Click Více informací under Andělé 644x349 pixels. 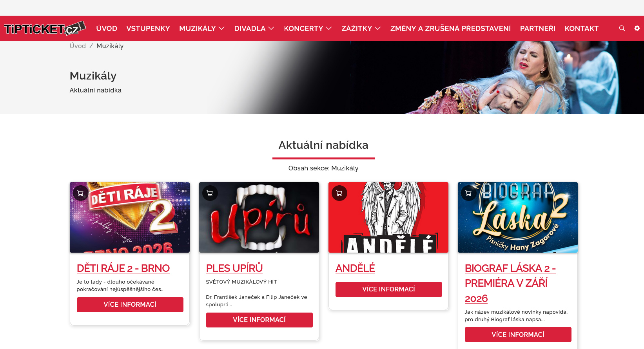(x=388, y=289)
